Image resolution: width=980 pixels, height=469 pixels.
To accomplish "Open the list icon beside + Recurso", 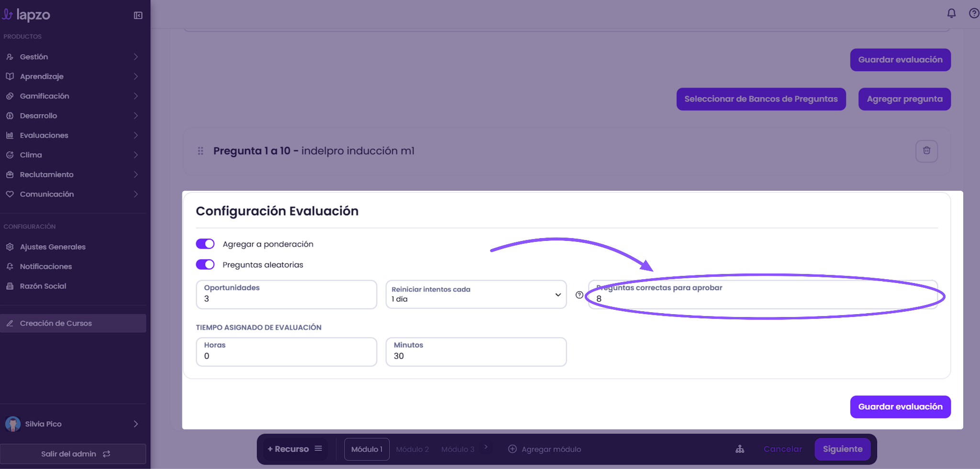I will pyautogui.click(x=318, y=448).
